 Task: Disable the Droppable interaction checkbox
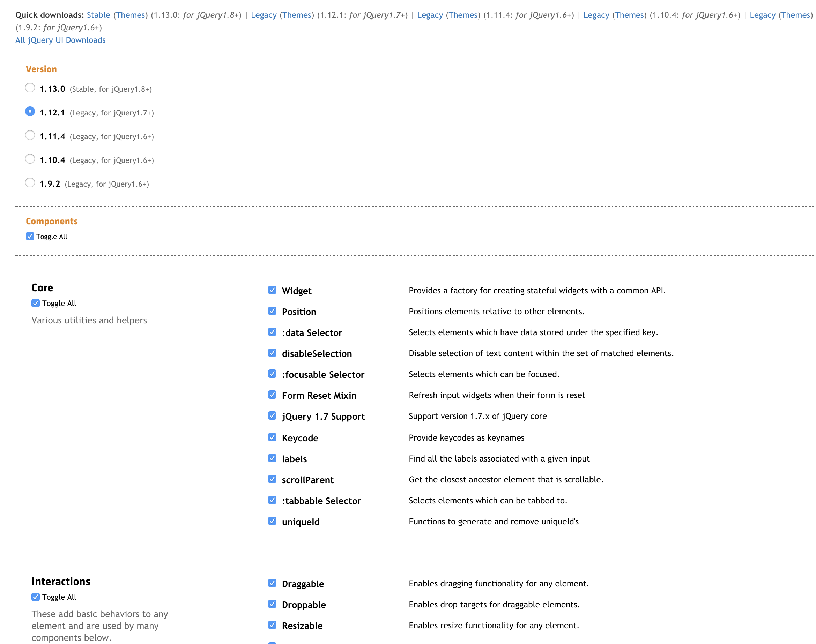pyautogui.click(x=272, y=604)
